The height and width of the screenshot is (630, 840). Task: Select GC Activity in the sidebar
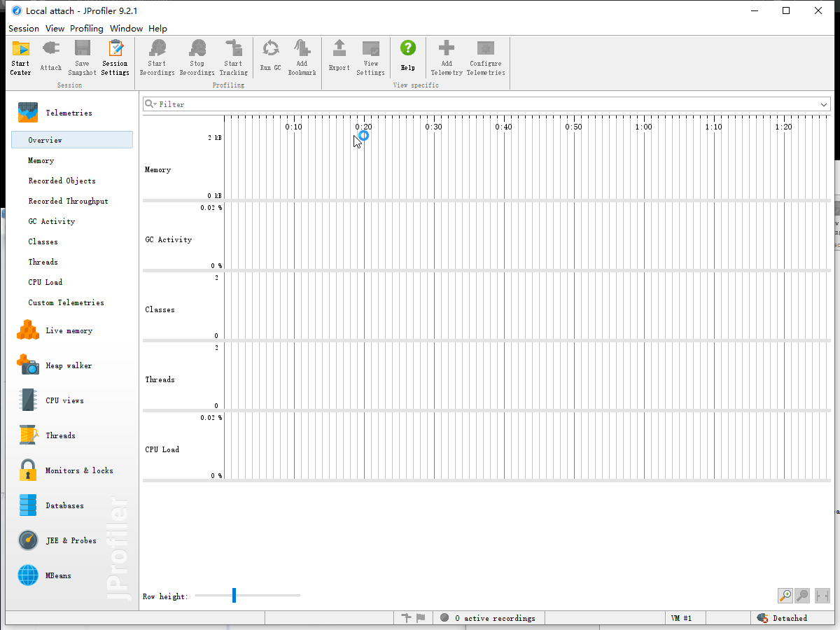point(51,221)
